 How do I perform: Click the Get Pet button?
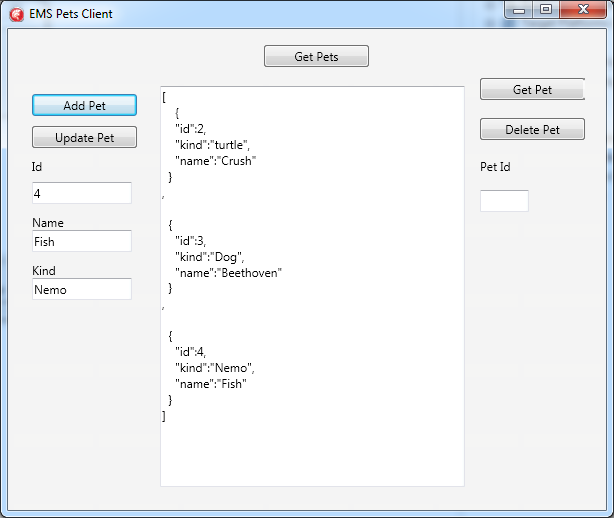[x=532, y=89]
